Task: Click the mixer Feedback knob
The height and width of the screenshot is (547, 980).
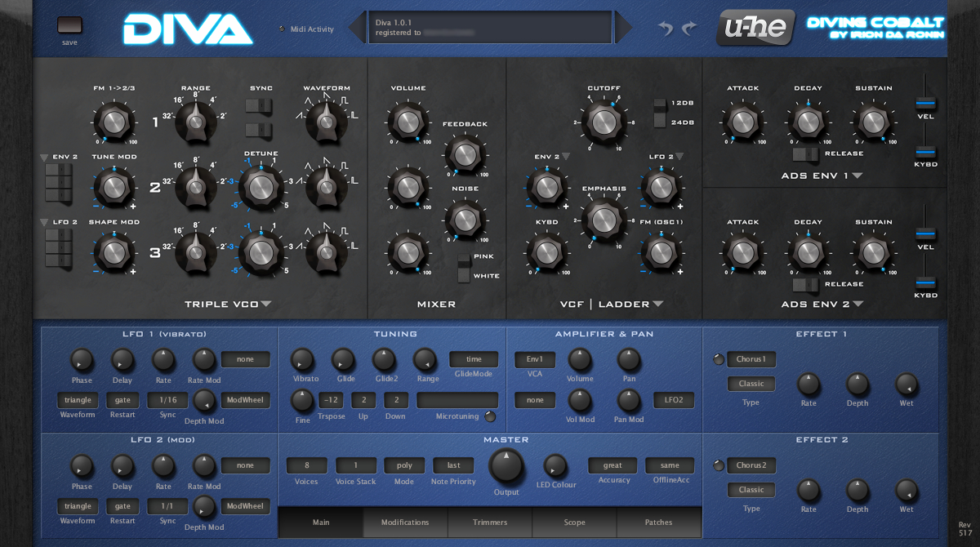Action: point(464,154)
